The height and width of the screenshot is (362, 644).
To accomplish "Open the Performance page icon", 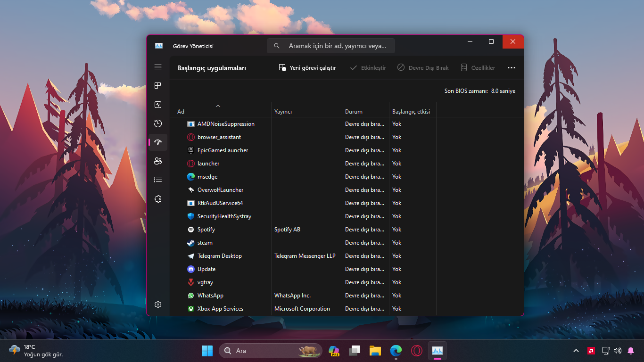I will point(158,105).
